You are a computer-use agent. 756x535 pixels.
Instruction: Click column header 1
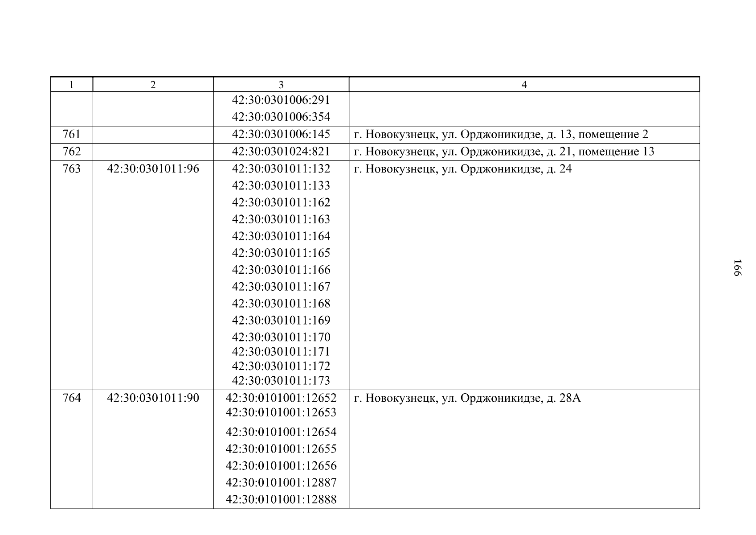[x=72, y=85]
